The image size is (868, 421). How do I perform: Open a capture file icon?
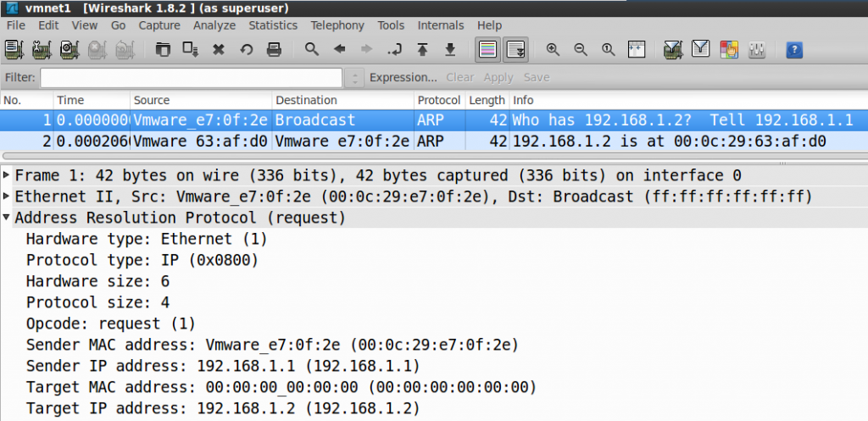163,50
